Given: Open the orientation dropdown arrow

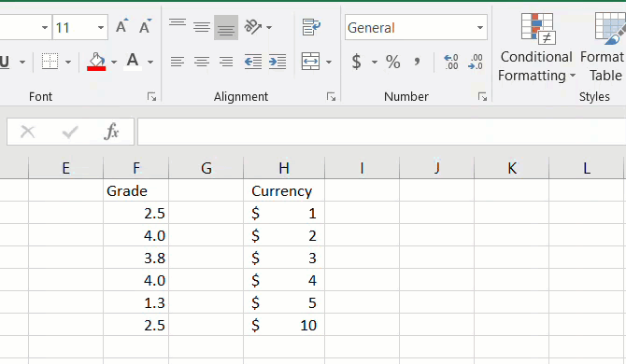Looking at the screenshot, I should pos(269,27).
